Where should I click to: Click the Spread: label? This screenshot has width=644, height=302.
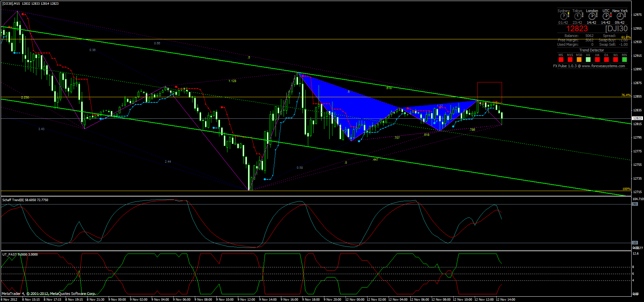click(609, 36)
